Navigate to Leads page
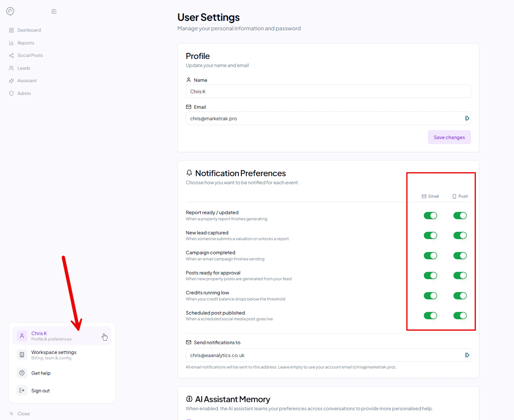The height and width of the screenshot is (420, 514). point(24,68)
